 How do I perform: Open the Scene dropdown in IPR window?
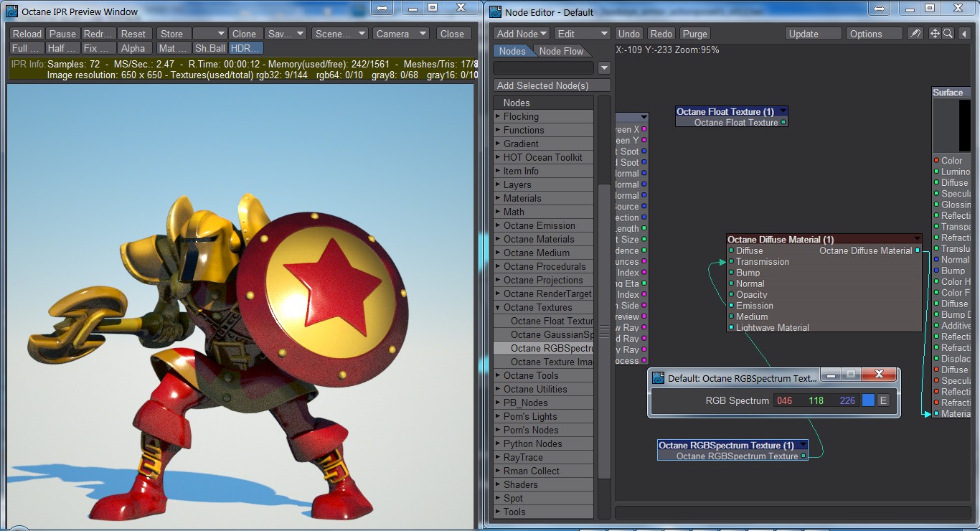[x=340, y=34]
